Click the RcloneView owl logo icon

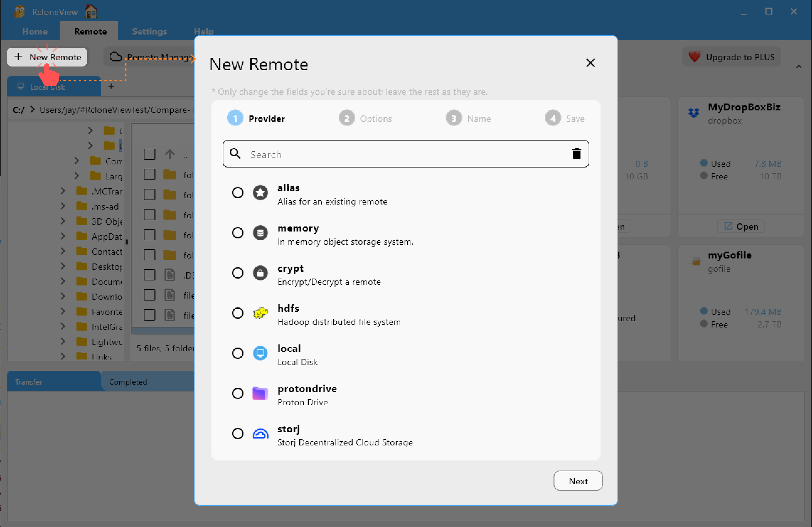tap(19, 11)
